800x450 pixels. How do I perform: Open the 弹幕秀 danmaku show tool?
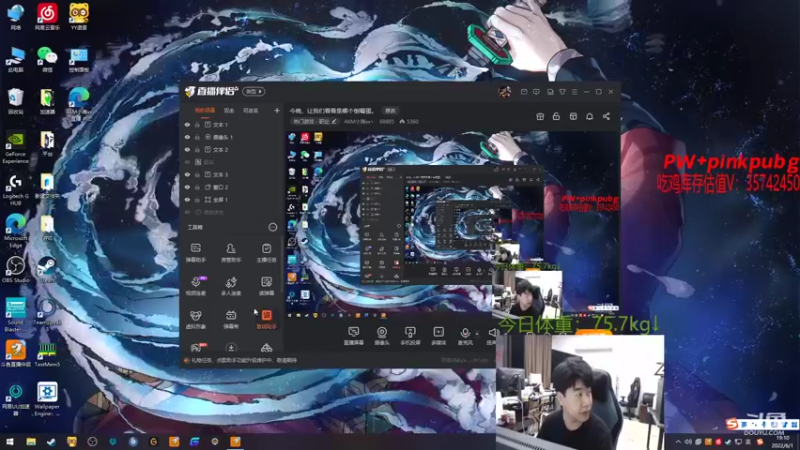(231, 319)
